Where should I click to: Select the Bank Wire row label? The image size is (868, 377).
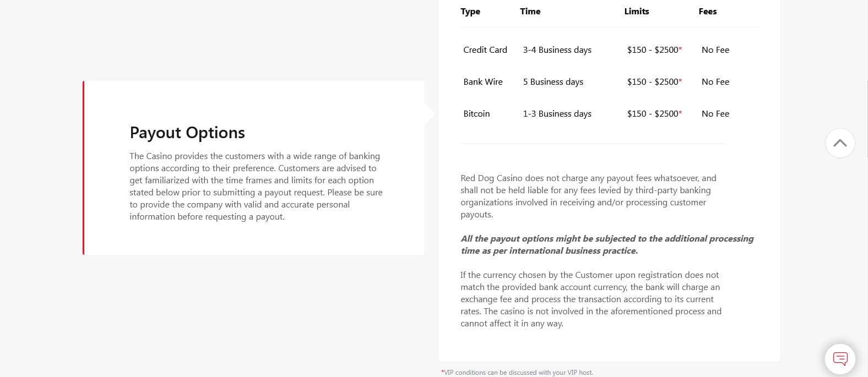pos(482,82)
